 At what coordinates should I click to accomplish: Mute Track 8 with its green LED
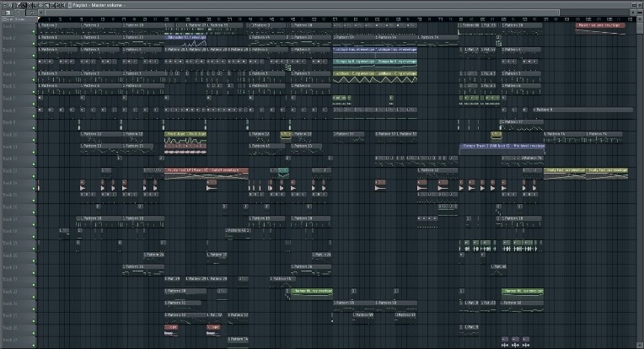coord(34,116)
